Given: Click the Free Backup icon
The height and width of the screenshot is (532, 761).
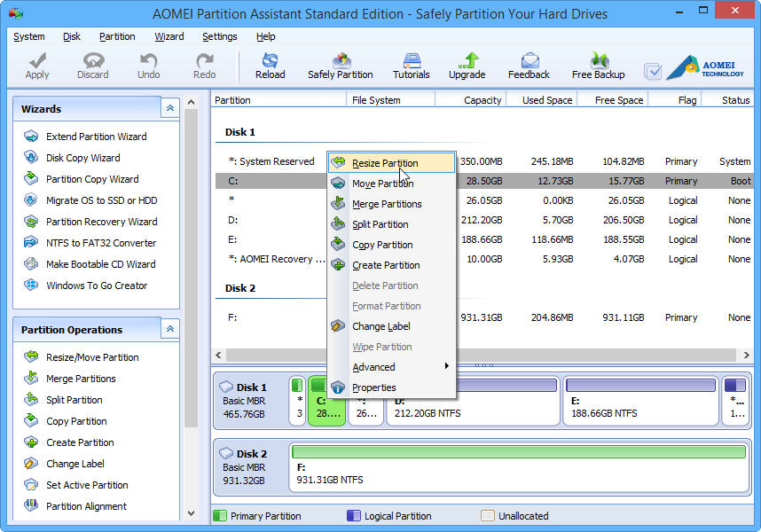Looking at the screenshot, I should [599, 60].
